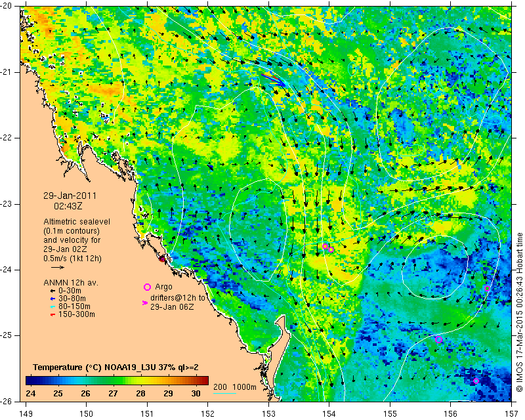525x420 pixels.
Task: Click the left Argo marker of the pair near 154°E
Action: (x=325, y=246)
